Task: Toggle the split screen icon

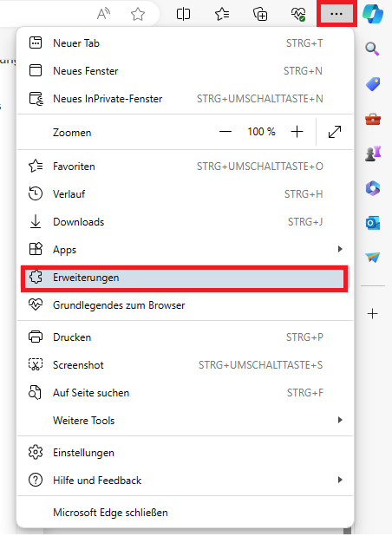Action: pos(183,14)
